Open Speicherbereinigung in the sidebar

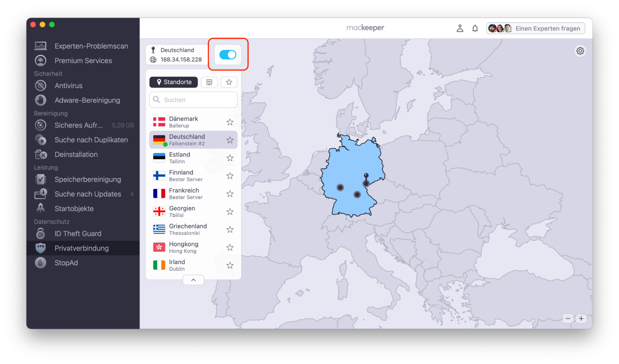click(88, 179)
